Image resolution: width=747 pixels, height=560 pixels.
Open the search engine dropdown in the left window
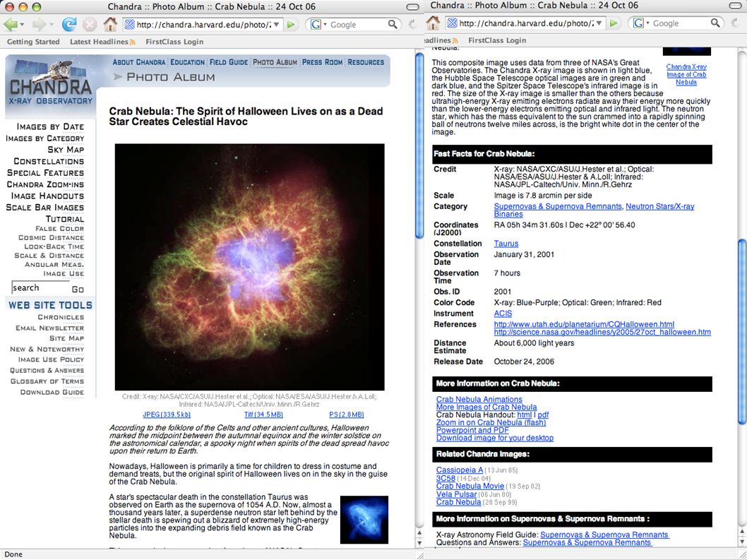(x=325, y=24)
